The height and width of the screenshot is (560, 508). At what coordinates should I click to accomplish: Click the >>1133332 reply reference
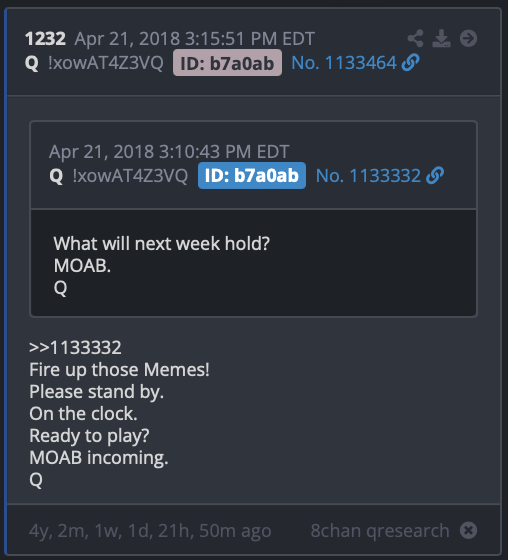[x=75, y=348]
